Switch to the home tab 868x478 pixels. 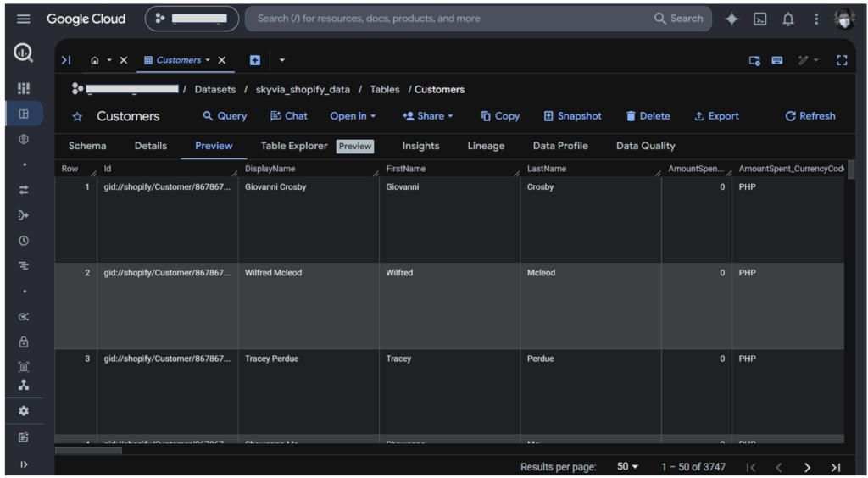(x=95, y=60)
